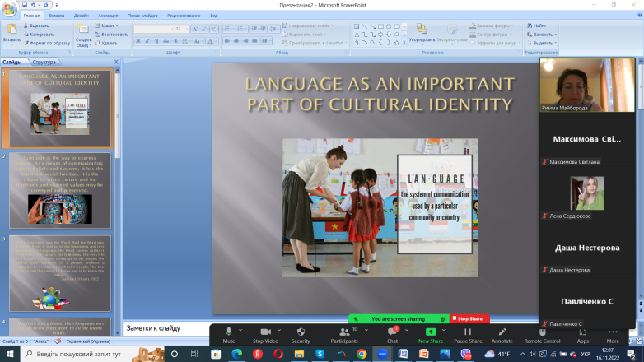Open the Вставка (Insert) ribbon tab
The width and height of the screenshot is (644, 362).
(57, 16)
